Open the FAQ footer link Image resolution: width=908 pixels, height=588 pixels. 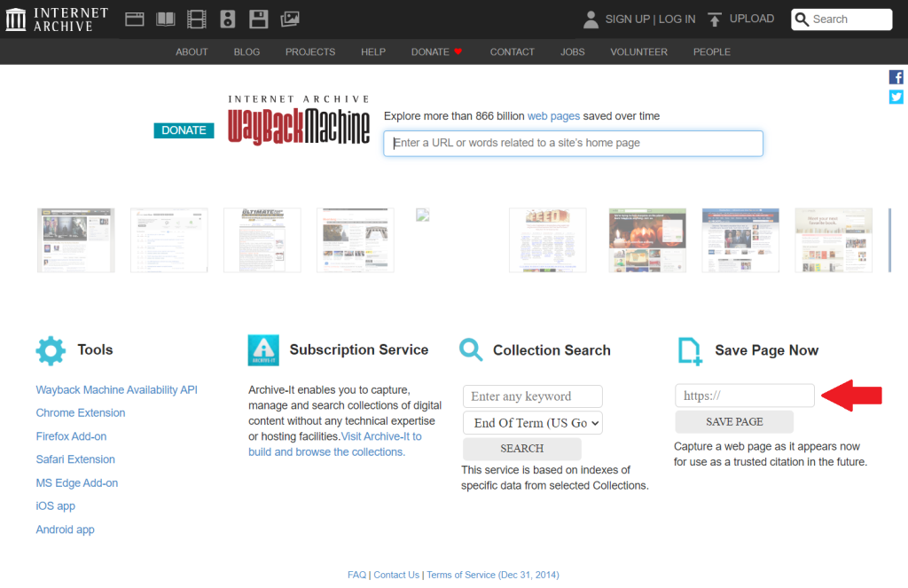point(356,575)
